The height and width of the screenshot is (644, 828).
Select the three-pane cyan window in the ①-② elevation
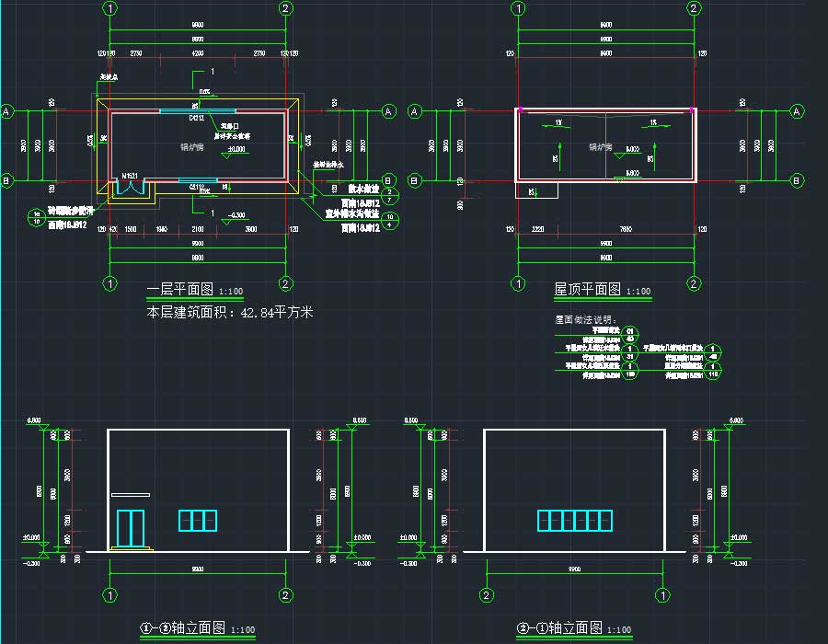tap(198, 520)
